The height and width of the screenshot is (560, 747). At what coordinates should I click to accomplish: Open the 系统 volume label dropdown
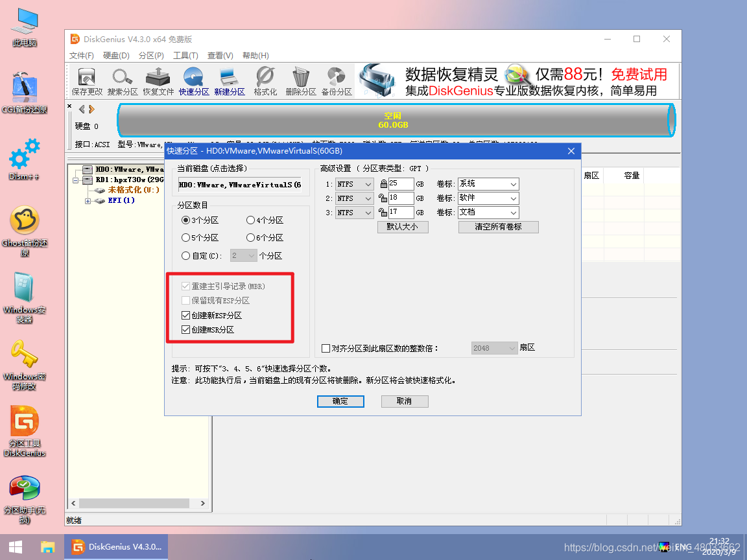click(488, 184)
